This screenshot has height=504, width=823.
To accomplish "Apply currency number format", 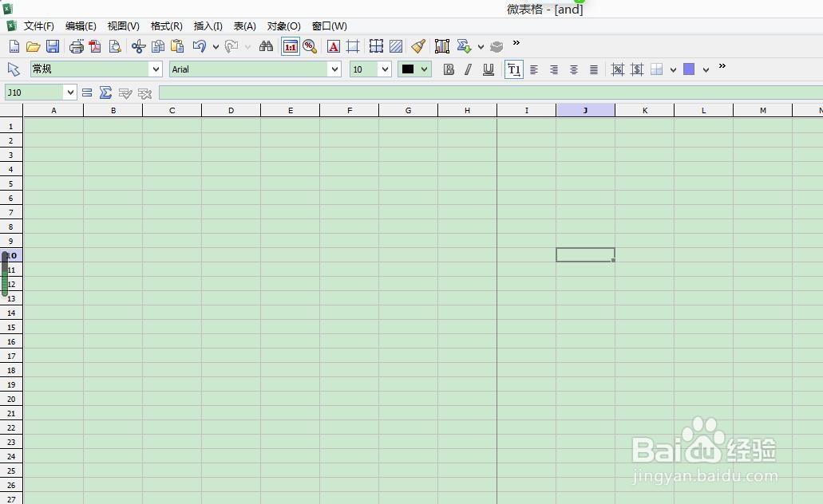I will [637, 69].
